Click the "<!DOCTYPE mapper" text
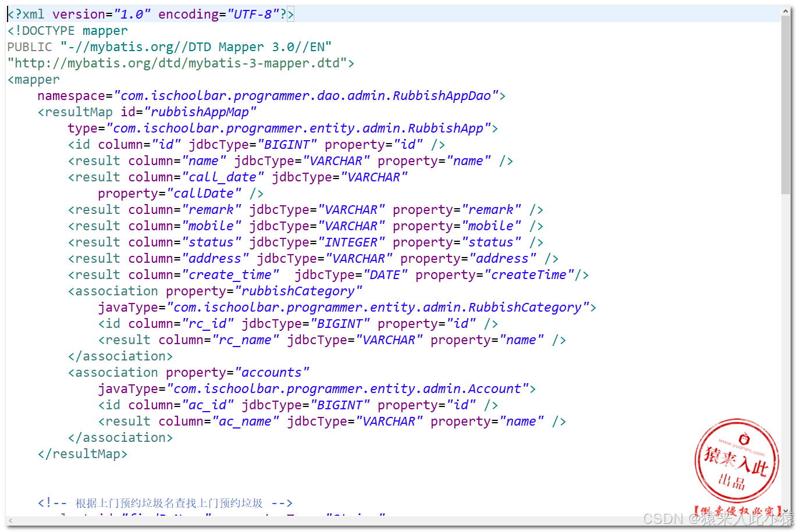The image size is (797, 532). 67,30
